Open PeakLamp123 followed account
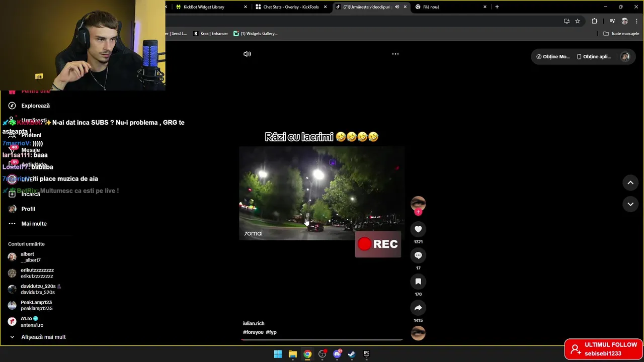The height and width of the screenshot is (362, 644). pos(36,305)
